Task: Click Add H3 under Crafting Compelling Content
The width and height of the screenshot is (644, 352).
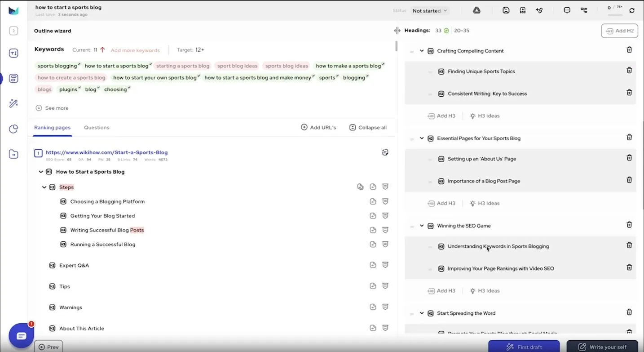Action: tap(441, 116)
